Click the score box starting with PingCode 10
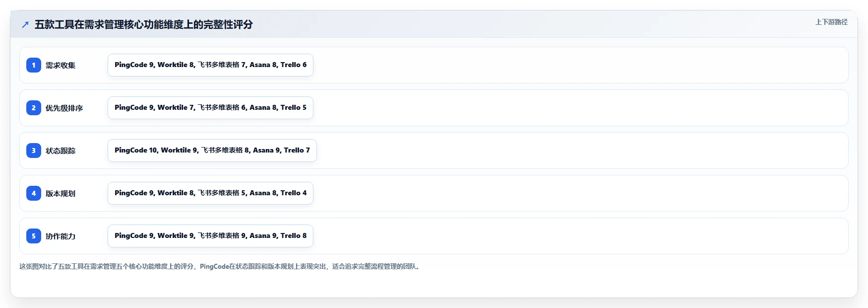This screenshot has width=868, height=308. 212,151
